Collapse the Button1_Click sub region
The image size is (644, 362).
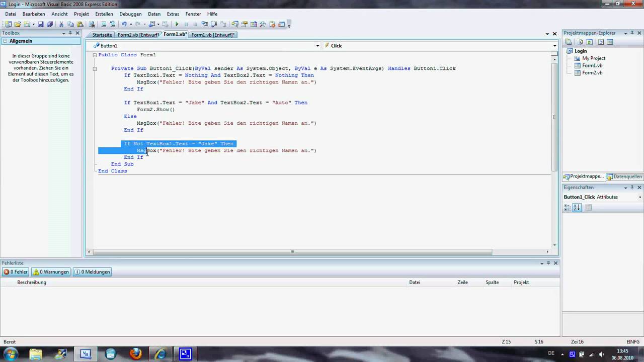click(95, 69)
